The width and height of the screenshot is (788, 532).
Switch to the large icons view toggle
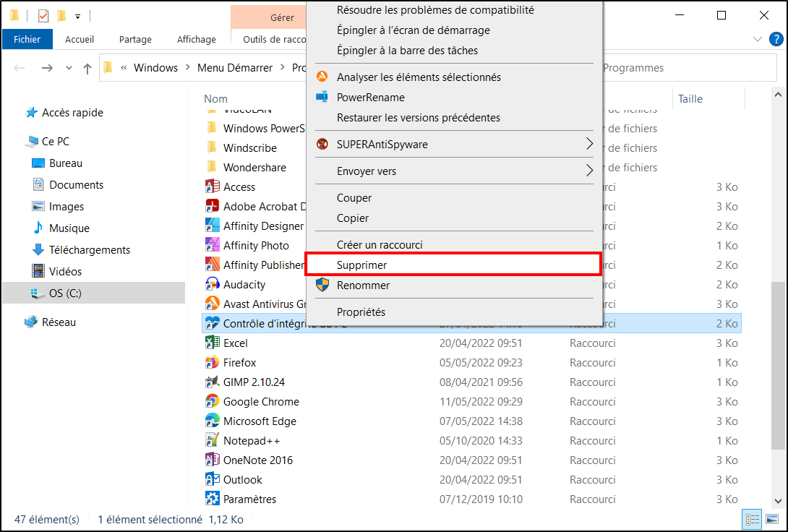coord(772,519)
